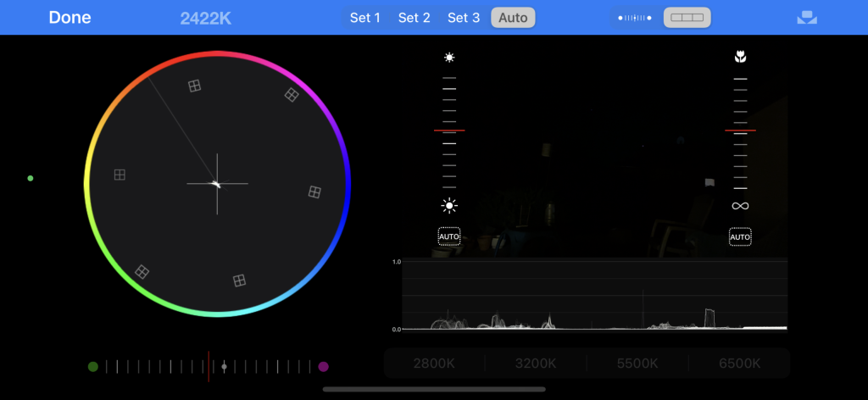Tap the macro flower focus icon
The height and width of the screenshot is (400, 868).
coord(740,58)
